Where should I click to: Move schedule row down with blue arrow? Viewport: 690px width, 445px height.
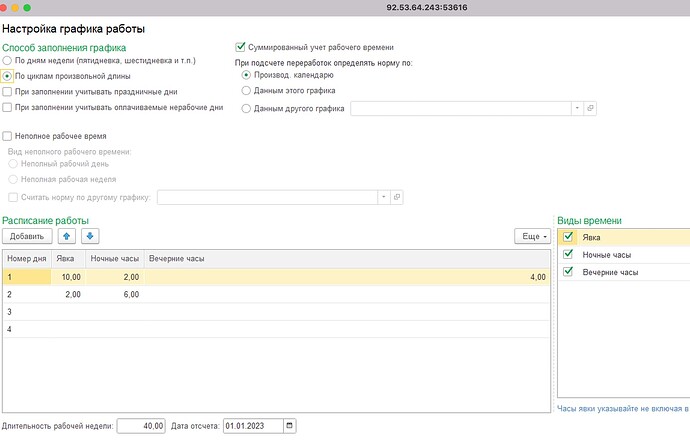(x=90, y=236)
